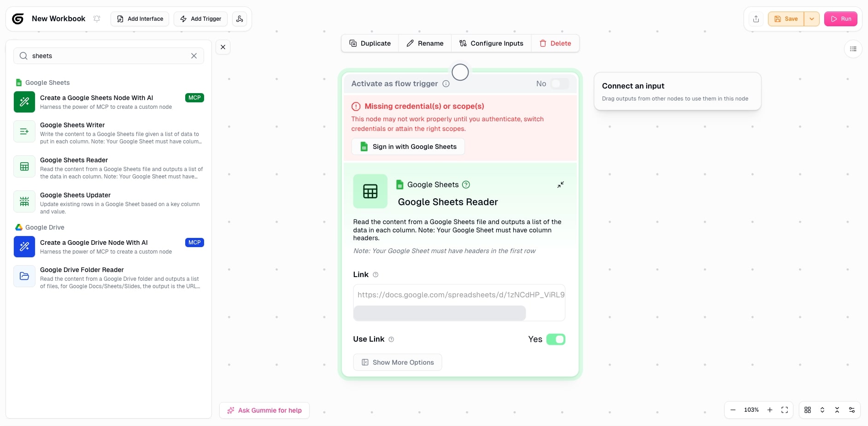Ask Gummie for help
Viewport: 868px width, 426px height.
pos(264,410)
